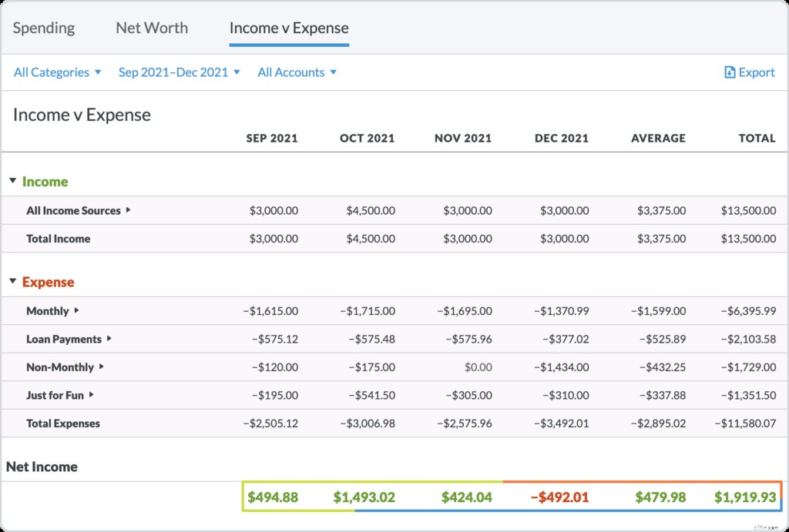Switch to the Spending tab
The image size is (789, 532).
44,28
